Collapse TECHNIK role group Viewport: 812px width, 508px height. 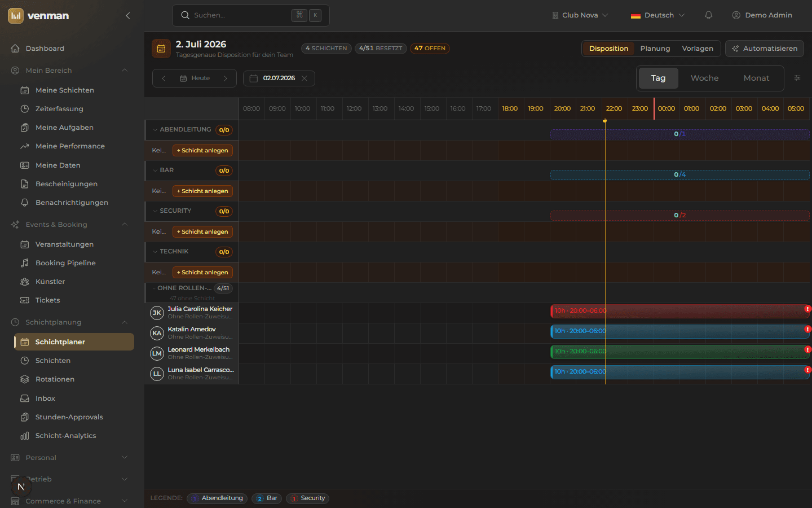point(155,252)
